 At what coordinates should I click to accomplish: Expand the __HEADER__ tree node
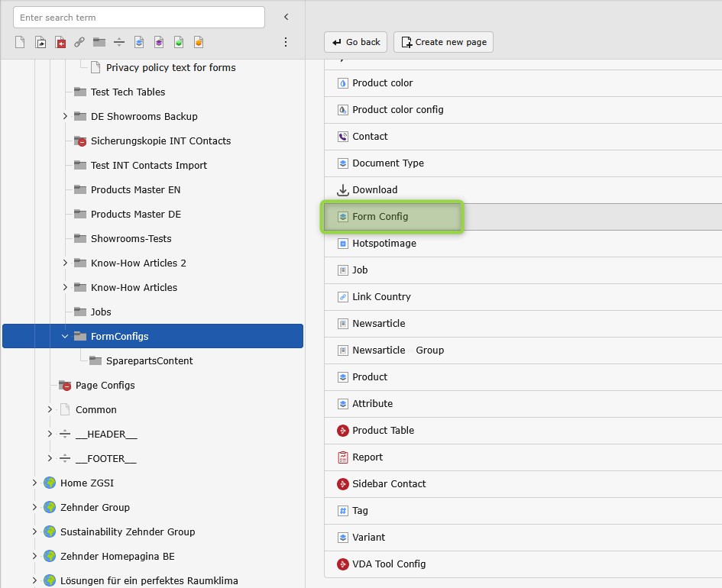coord(50,434)
